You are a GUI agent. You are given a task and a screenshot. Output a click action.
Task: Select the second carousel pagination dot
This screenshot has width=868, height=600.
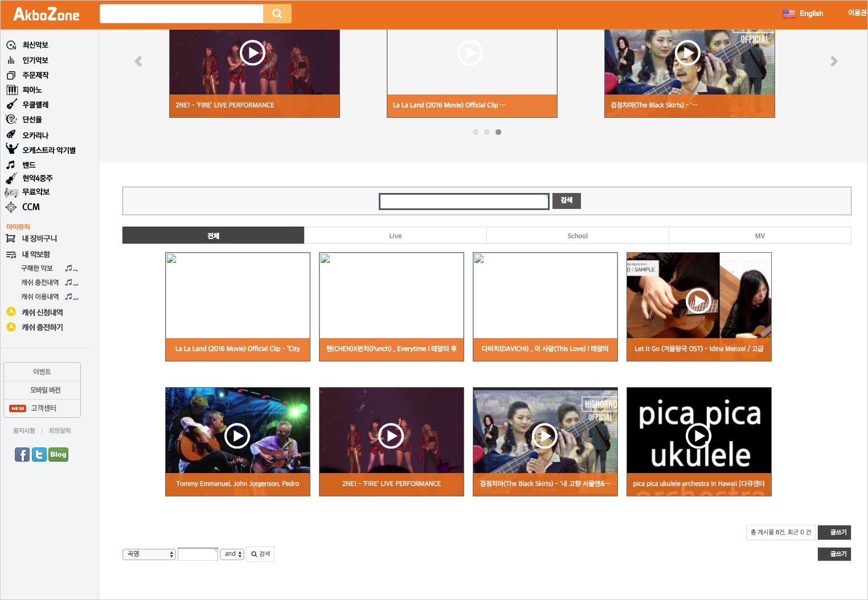click(487, 132)
